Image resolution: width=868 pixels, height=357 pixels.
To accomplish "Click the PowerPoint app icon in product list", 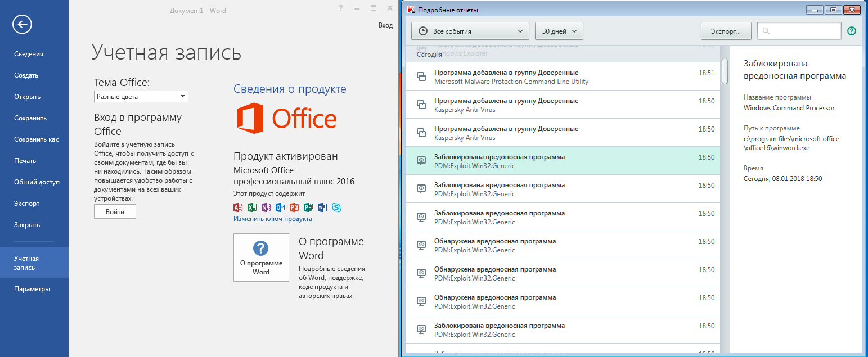I will point(294,207).
